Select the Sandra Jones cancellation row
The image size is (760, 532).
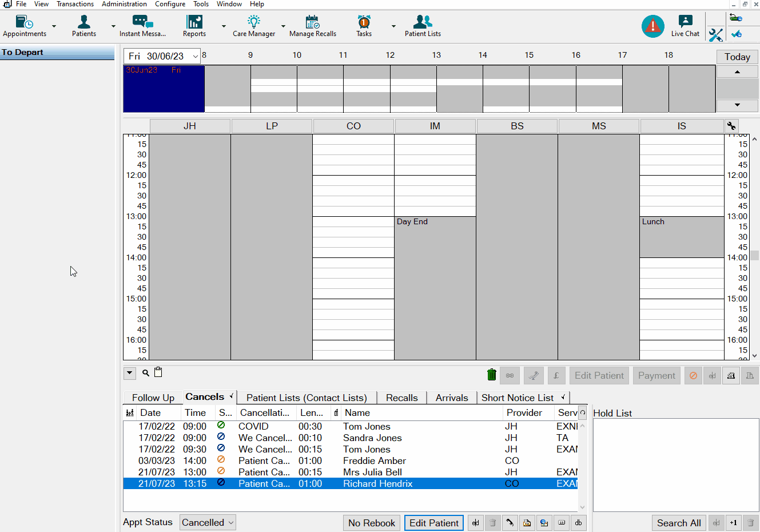(351, 438)
